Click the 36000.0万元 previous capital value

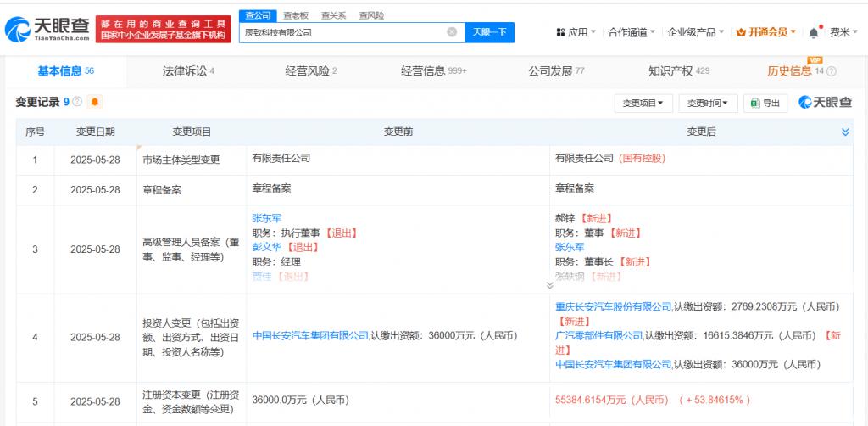[x=299, y=400]
